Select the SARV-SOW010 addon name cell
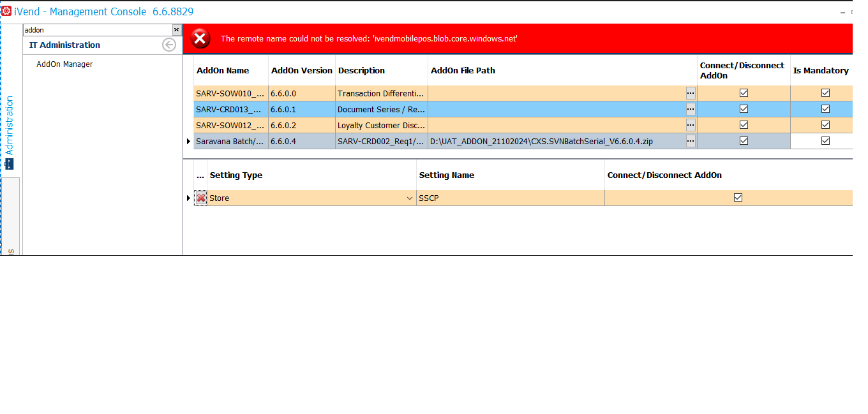 pyautogui.click(x=231, y=93)
